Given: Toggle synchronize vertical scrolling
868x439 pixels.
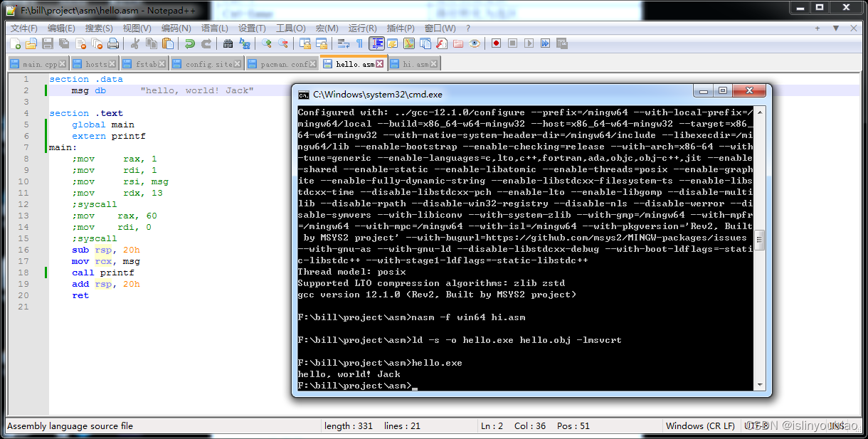Looking at the screenshot, I should (306, 43).
